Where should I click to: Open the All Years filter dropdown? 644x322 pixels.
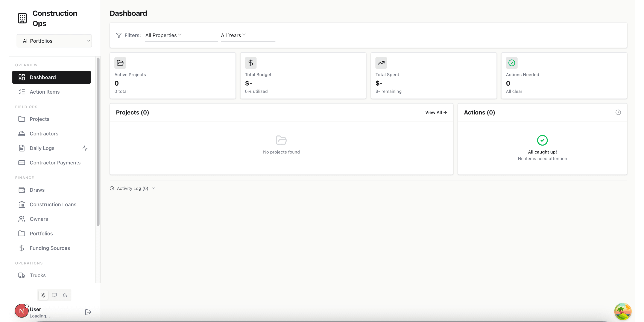click(248, 35)
